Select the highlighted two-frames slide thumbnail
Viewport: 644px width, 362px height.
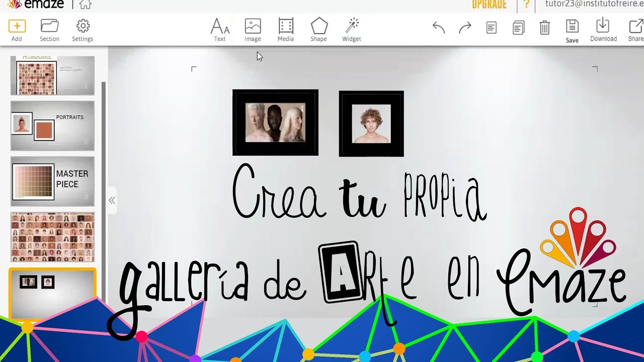tap(52, 295)
